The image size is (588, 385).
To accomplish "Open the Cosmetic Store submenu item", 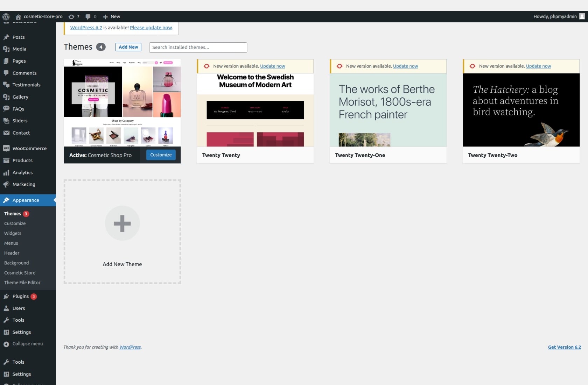I will [20, 273].
